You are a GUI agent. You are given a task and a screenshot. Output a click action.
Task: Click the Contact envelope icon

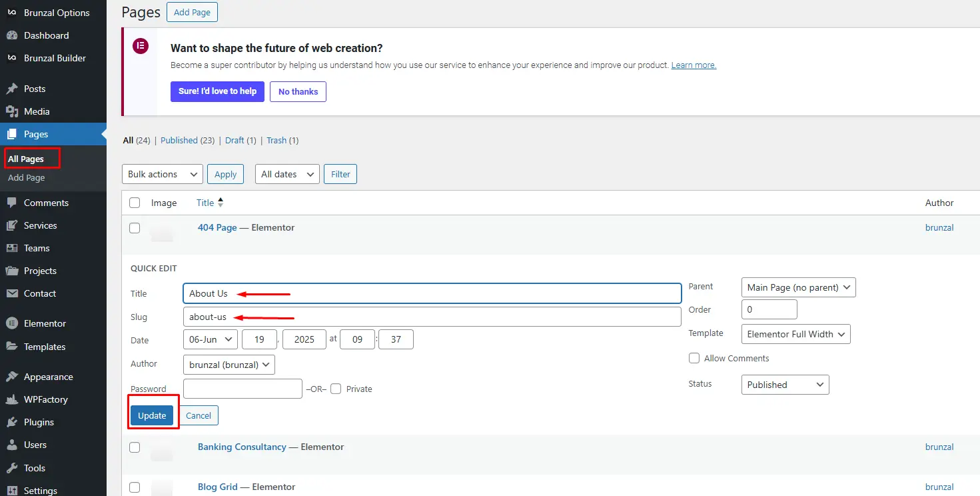pyautogui.click(x=11, y=293)
